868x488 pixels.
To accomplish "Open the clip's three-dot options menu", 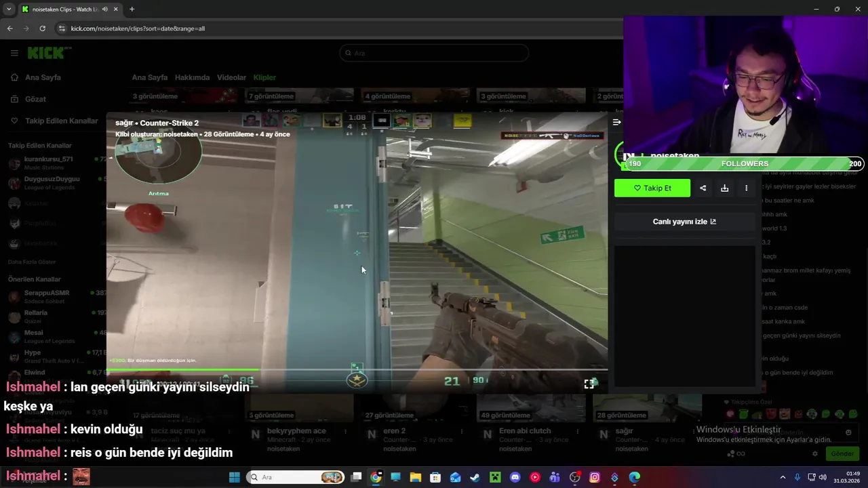I will coord(746,188).
